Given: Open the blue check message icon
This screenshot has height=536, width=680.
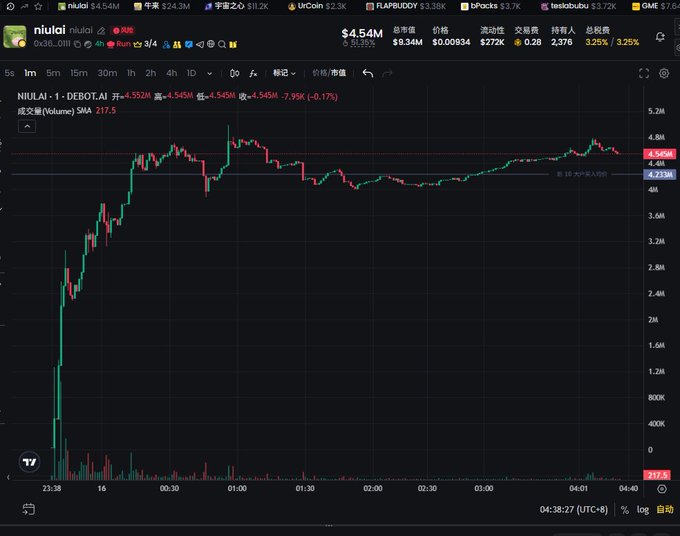Looking at the screenshot, I should click(189, 44).
